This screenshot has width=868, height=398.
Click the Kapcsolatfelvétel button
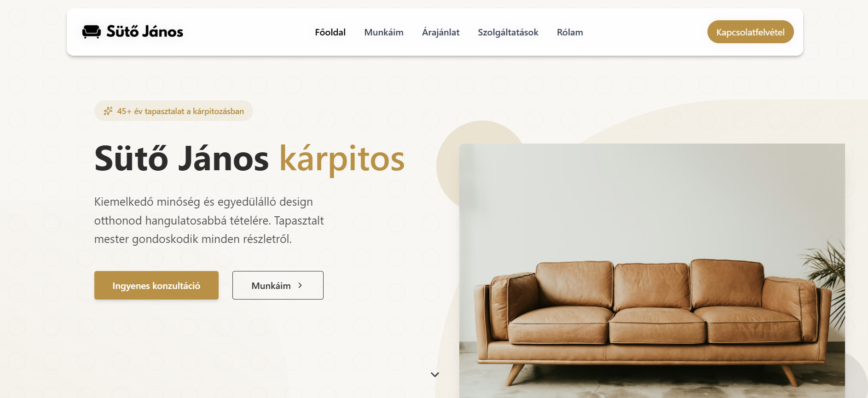[x=750, y=32]
